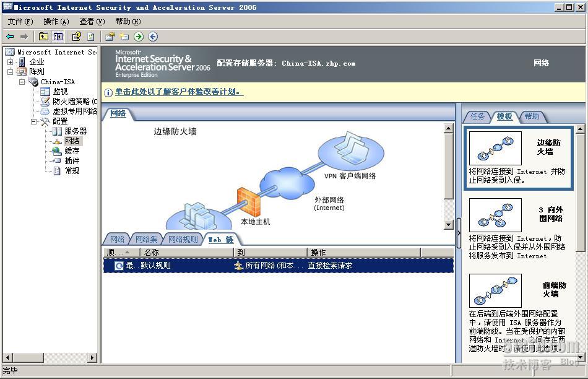Click the Microsoft Internet Security root node

pos(57,52)
